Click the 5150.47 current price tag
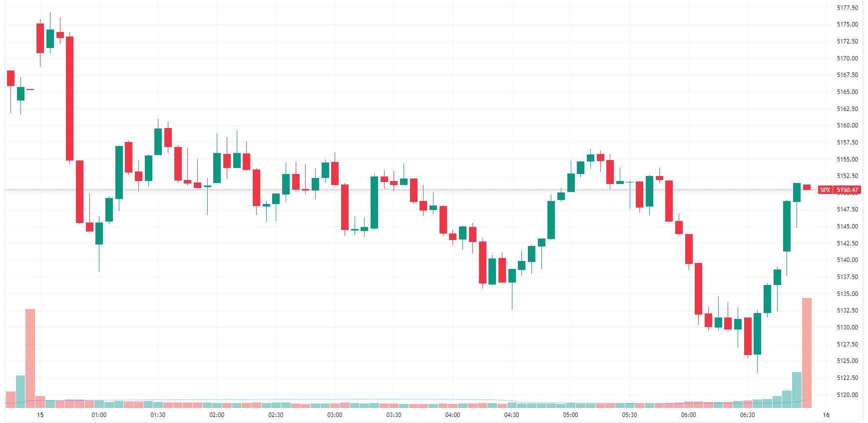Viewport: 868px width, 423px height. pyautogui.click(x=848, y=190)
